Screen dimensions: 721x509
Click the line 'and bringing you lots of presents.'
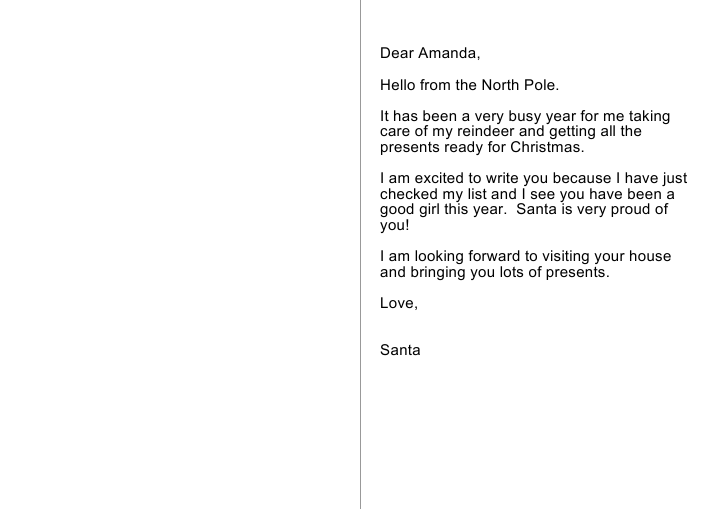pyautogui.click(x=495, y=272)
